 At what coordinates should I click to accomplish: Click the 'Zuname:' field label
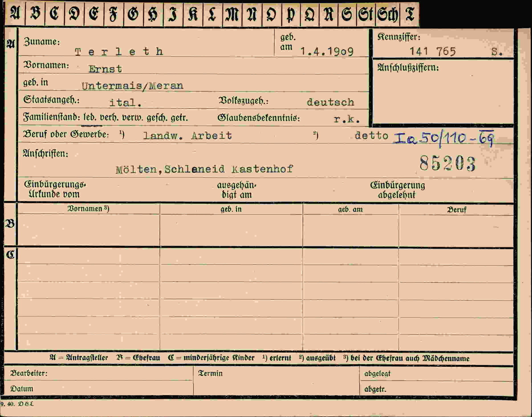pyautogui.click(x=42, y=42)
